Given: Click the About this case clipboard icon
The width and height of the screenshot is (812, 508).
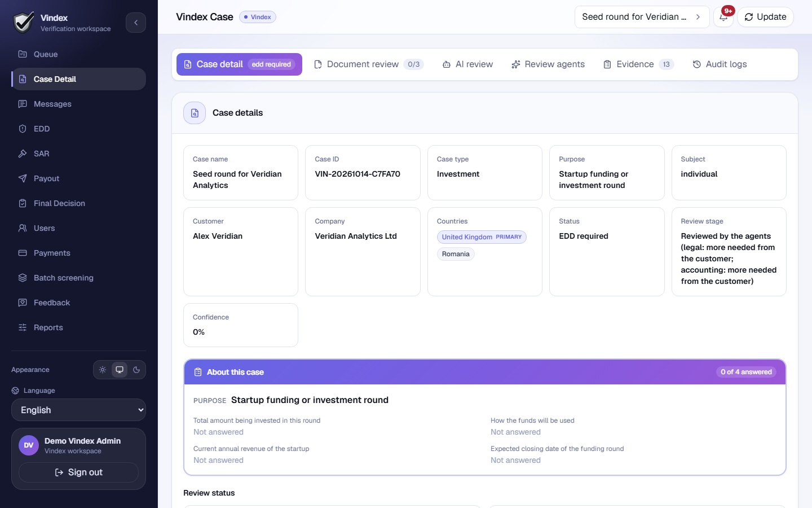Looking at the screenshot, I should point(198,372).
